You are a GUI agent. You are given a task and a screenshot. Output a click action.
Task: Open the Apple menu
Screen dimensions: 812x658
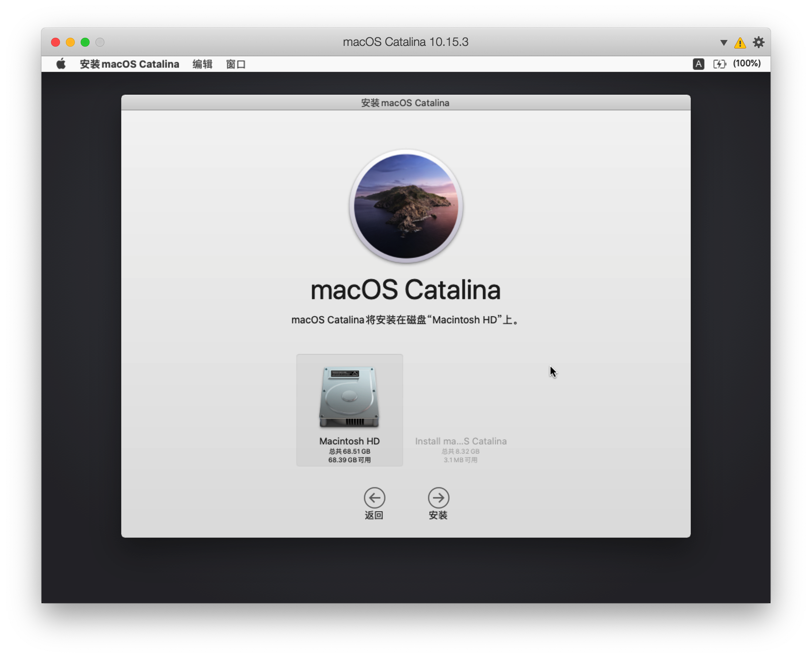(61, 64)
